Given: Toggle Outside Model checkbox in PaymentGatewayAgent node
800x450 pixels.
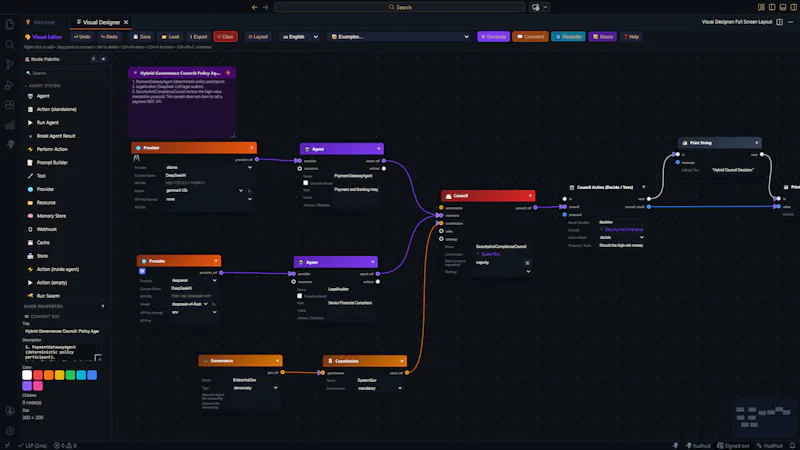Looking at the screenshot, I should click(x=306, y=183).
